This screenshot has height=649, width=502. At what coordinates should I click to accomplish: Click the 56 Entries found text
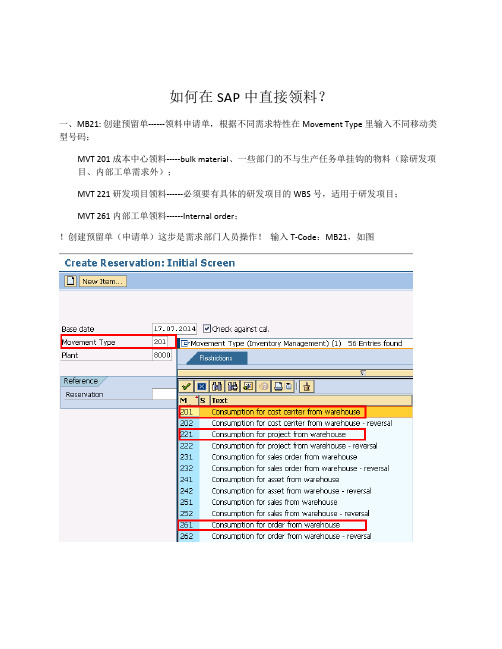pos(375,343)
